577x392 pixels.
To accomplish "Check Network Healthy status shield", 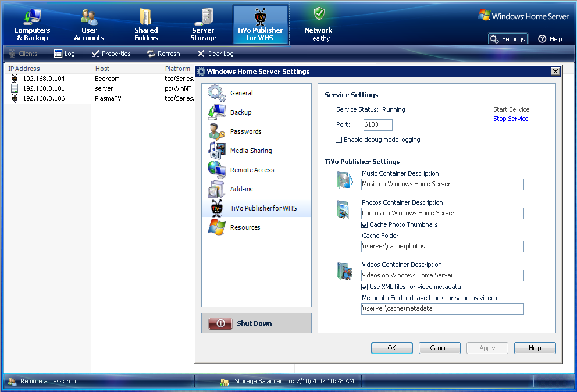I will pyautogui.click(x=319, y=13).
